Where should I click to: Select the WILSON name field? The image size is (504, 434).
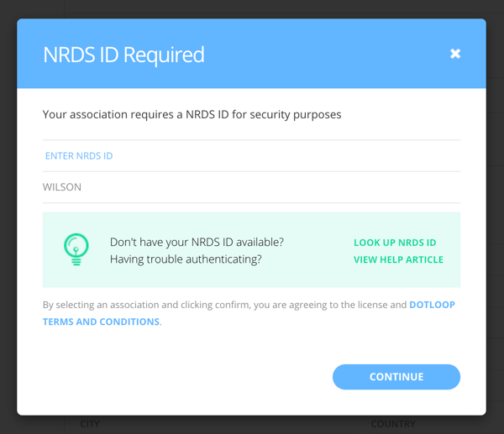[251, 187]
